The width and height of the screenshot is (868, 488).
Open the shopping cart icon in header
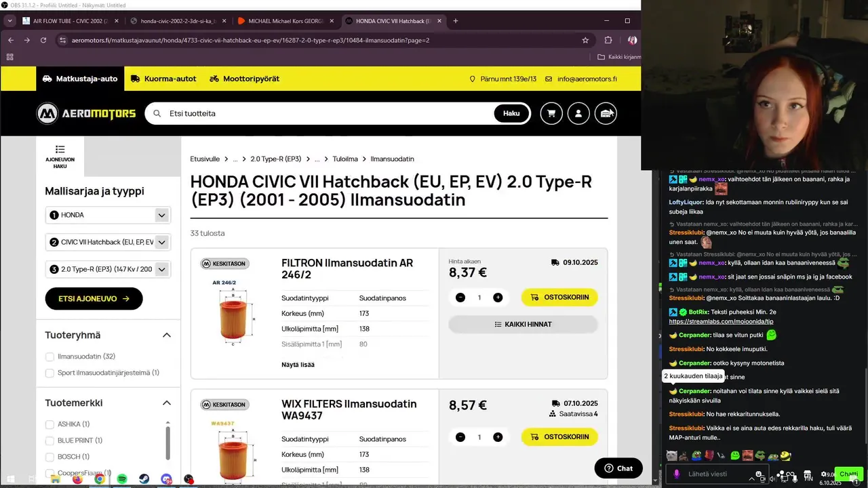[551, 113]
